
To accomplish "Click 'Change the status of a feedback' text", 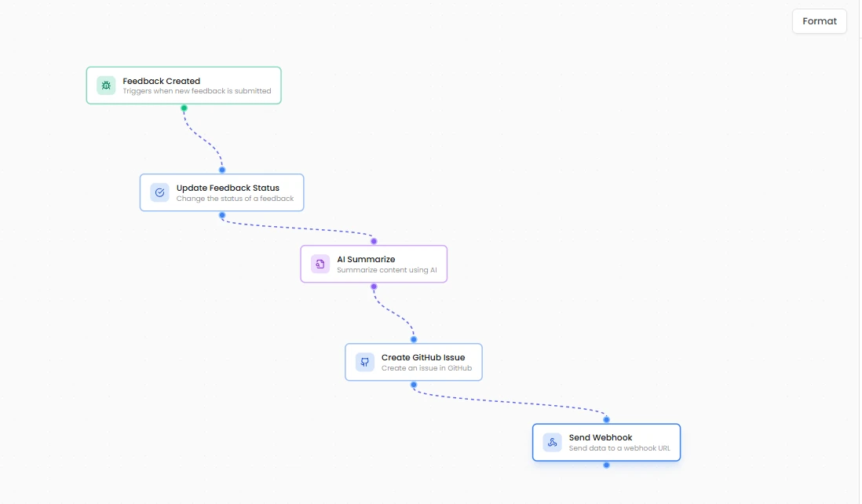I will coord(235,199).
